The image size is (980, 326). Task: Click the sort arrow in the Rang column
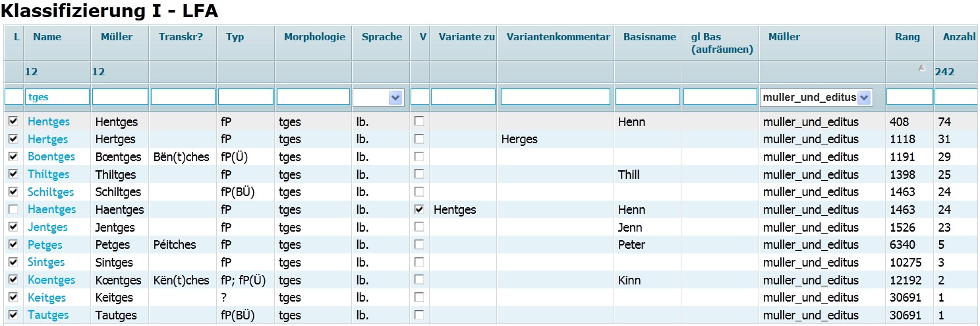tap(921, 67)
